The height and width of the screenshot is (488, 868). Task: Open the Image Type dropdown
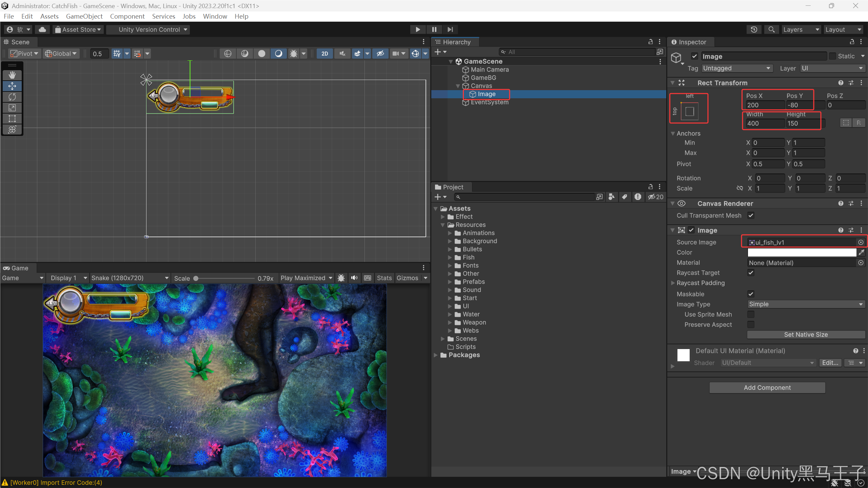click(x=806, y=304)
